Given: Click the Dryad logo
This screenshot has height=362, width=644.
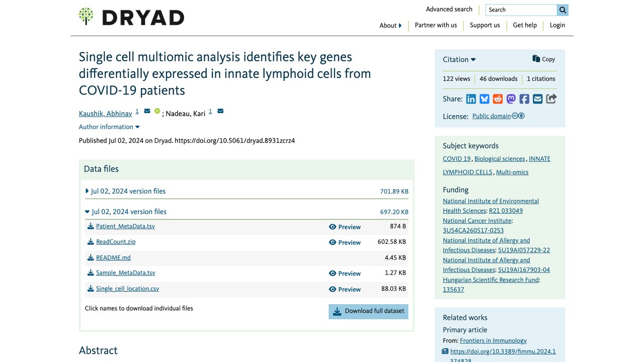Looking at the screenshot, I should tap(131, 17).
